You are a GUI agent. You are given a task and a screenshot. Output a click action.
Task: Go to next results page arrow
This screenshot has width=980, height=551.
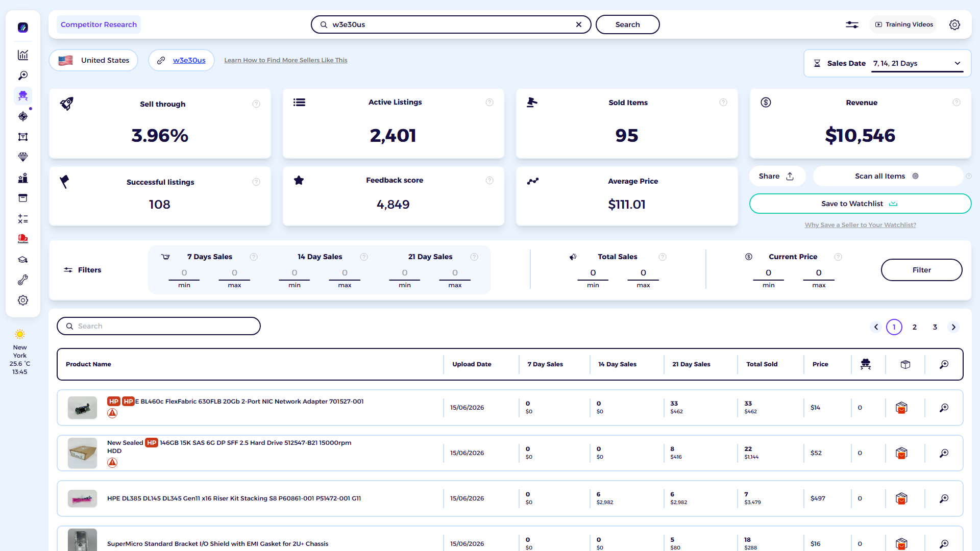(x=953, y=327)
